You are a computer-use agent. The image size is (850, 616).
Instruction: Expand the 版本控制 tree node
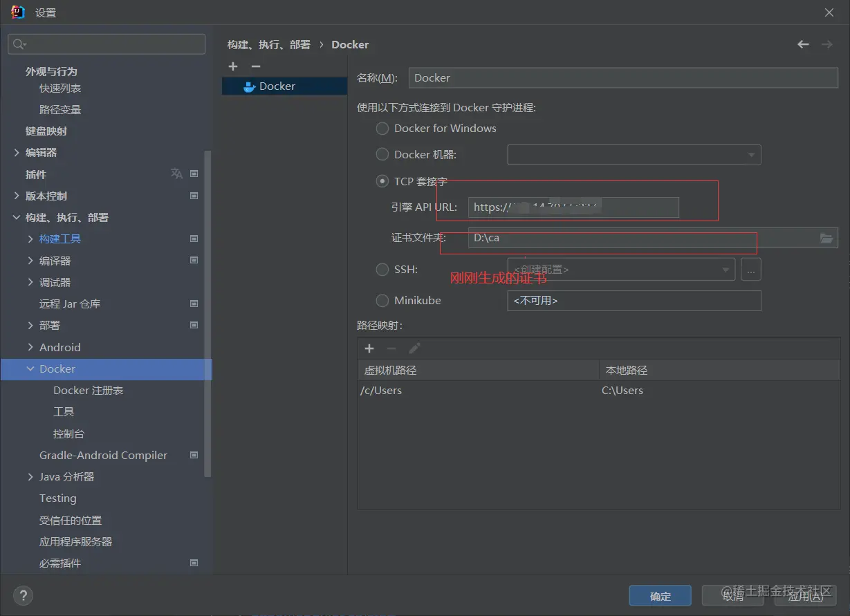pyautogui.click(x=17, y=196)
